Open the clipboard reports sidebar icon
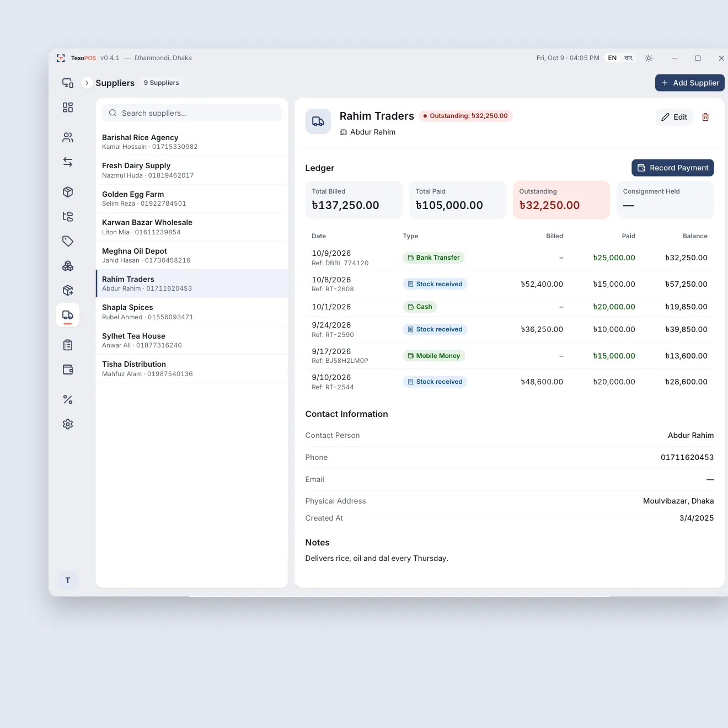The height and width of the screenshot is (728, 728). pos(68,345)
